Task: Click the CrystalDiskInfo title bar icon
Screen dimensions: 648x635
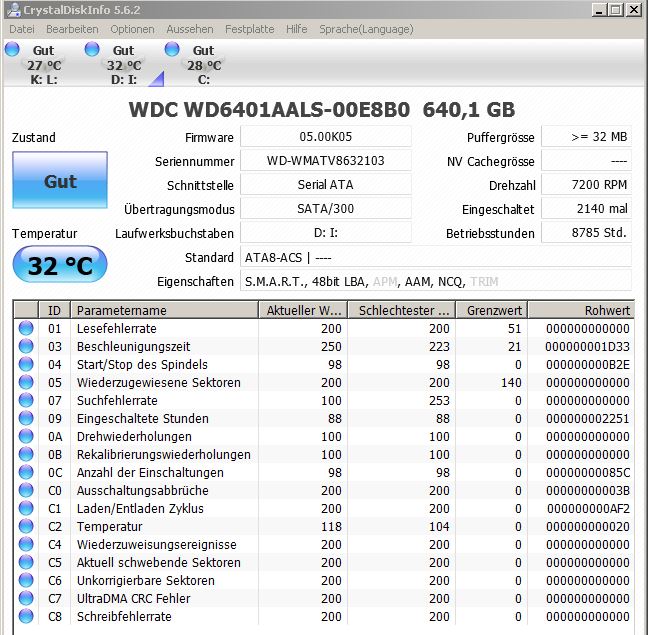Action: tap(14, 10)
